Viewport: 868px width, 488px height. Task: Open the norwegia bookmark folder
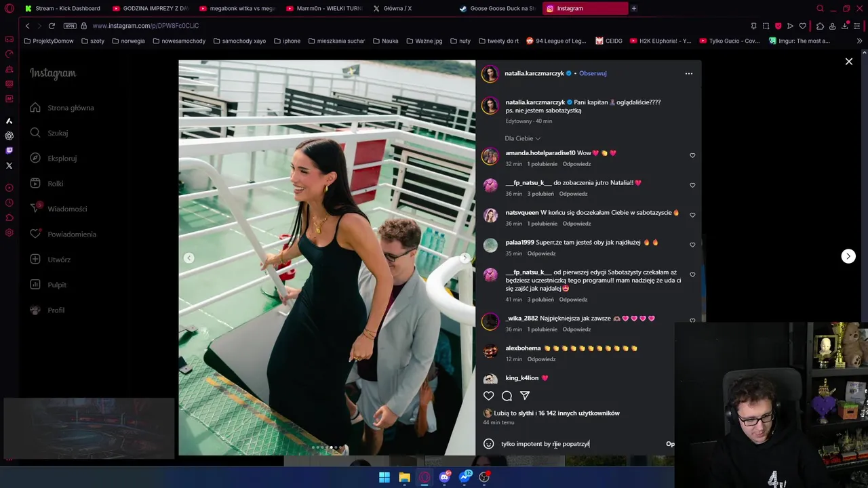coord(128,41)
